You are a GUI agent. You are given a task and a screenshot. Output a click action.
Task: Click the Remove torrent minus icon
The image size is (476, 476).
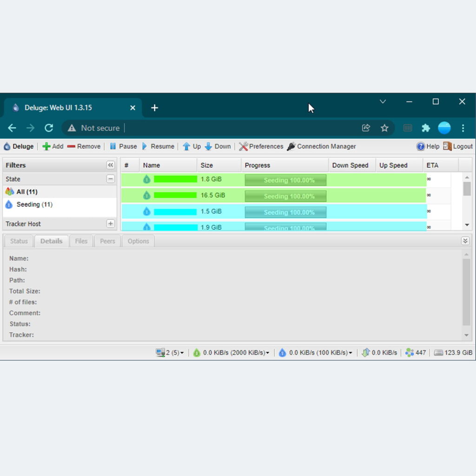click(71, 146)
